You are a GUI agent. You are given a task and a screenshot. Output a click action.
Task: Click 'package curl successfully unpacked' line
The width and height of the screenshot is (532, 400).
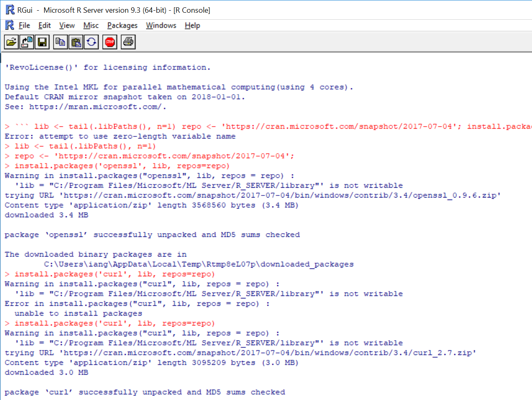145,392
